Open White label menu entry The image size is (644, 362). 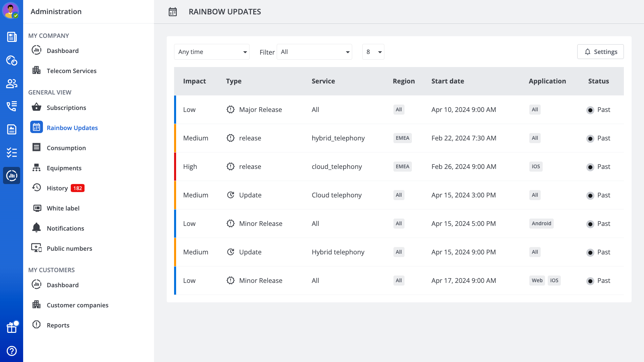point(63,208)
